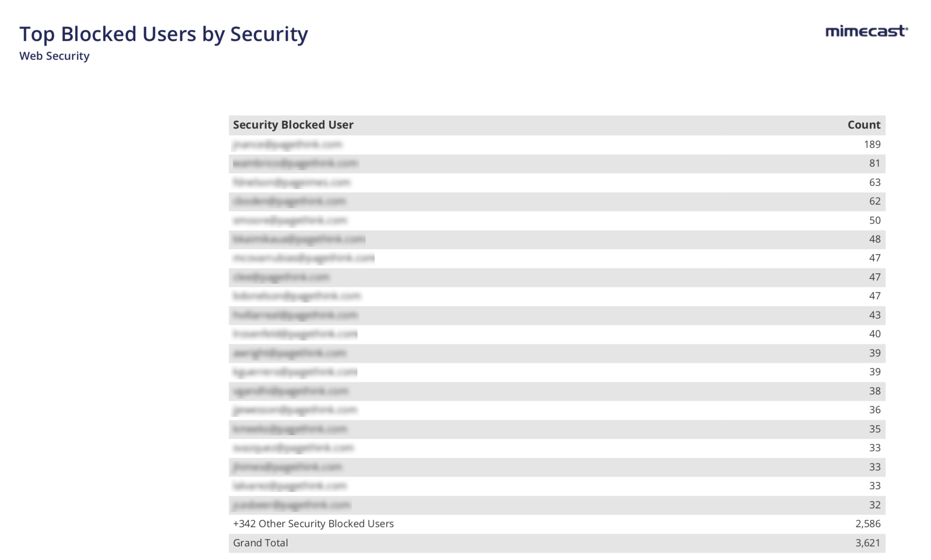Select the top count value 189
This screenshot has height=560, width=931.
click(872, 144)
